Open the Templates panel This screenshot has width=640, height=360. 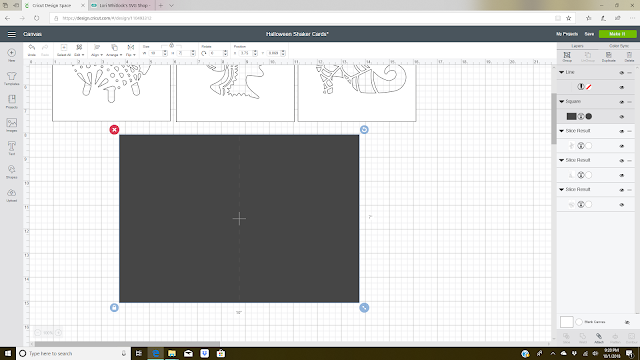click(x=11, y=76)
